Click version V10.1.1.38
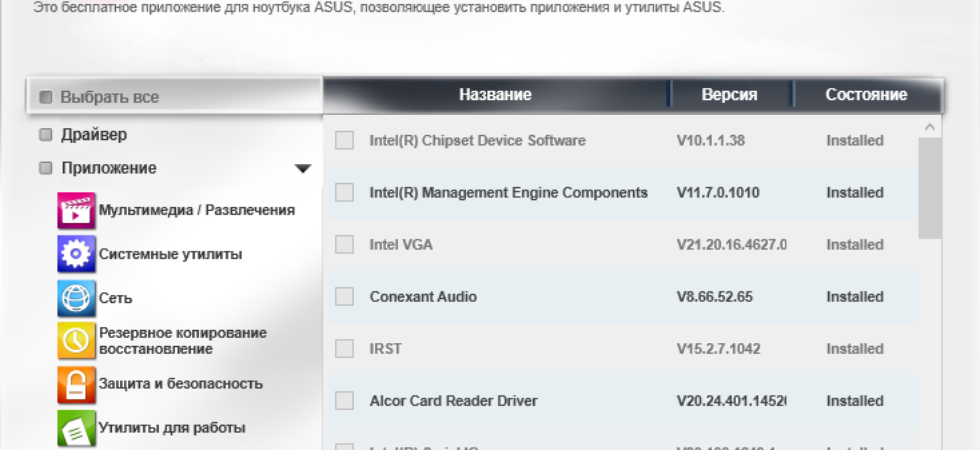Image resolution: width=980 pixels, height=450 pixels. (711, 141)
